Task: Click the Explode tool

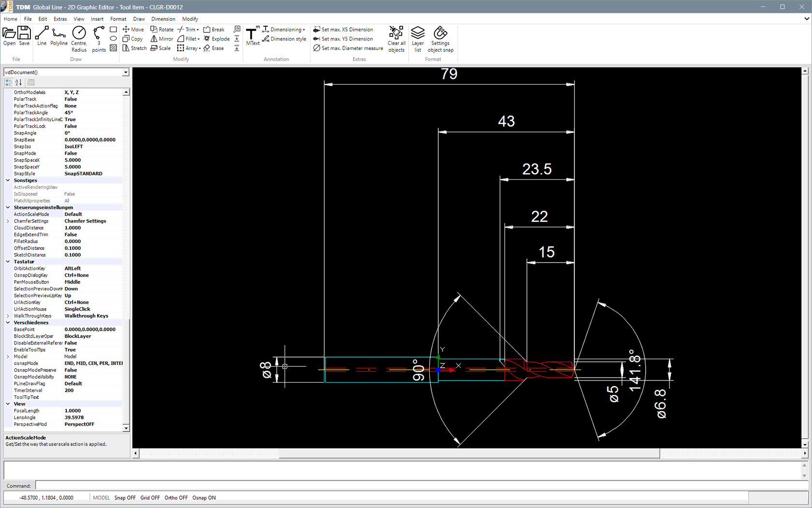Action: [217, 39]
